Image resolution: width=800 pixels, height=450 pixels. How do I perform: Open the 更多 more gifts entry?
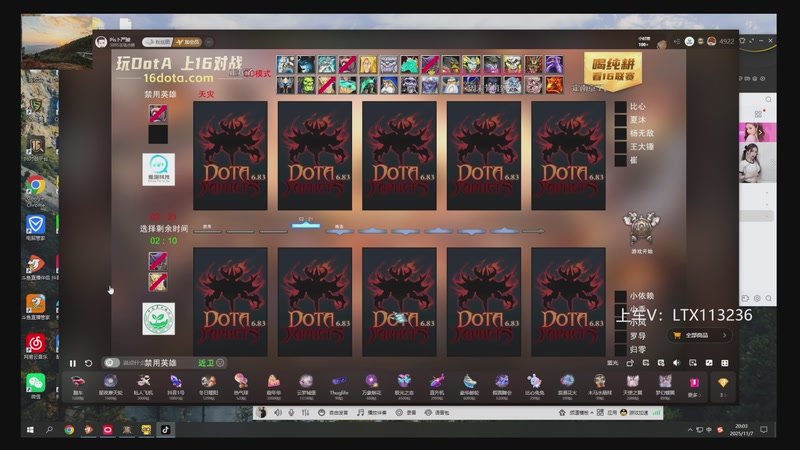694,387
